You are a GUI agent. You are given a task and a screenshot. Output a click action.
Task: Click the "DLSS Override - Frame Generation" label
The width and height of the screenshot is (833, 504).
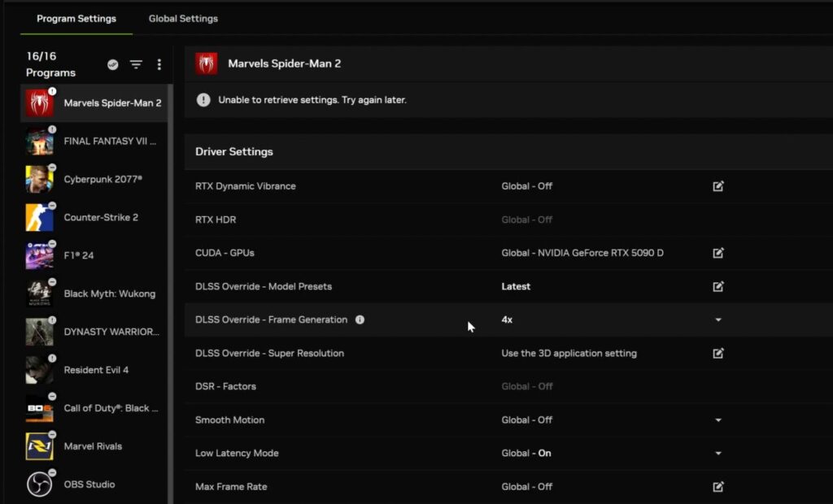pos(272,319)
